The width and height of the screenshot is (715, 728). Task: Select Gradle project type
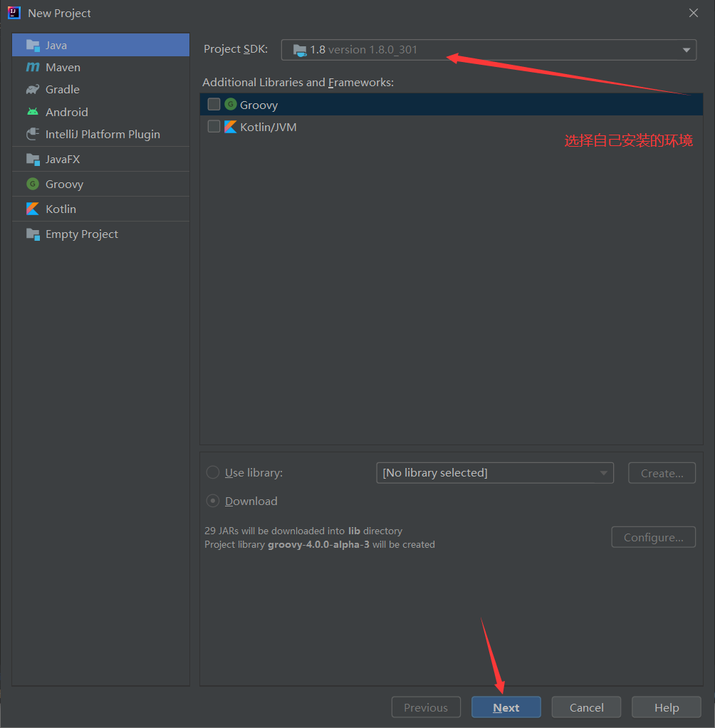[100, 89]
